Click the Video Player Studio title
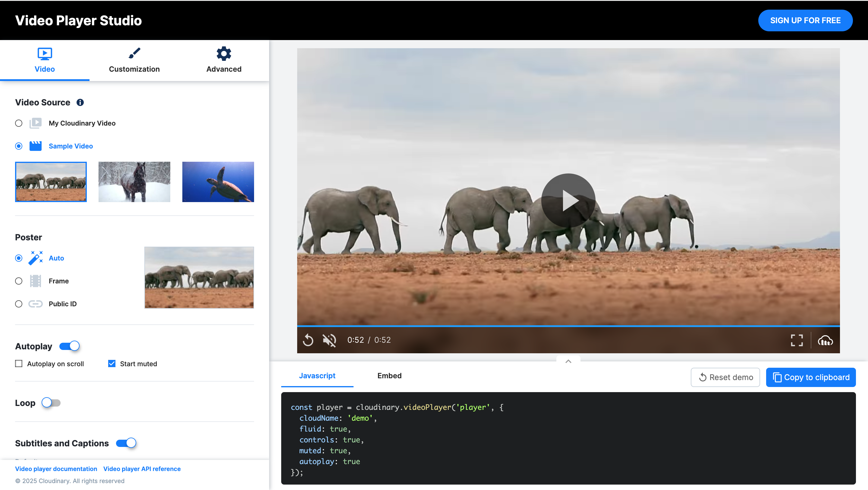Image resolution: width=868 pixels, height=490 pixels. click(78, 20)
